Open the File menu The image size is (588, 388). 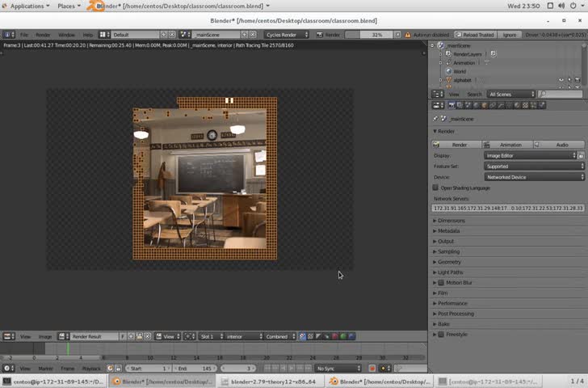[x=24, y=35]
